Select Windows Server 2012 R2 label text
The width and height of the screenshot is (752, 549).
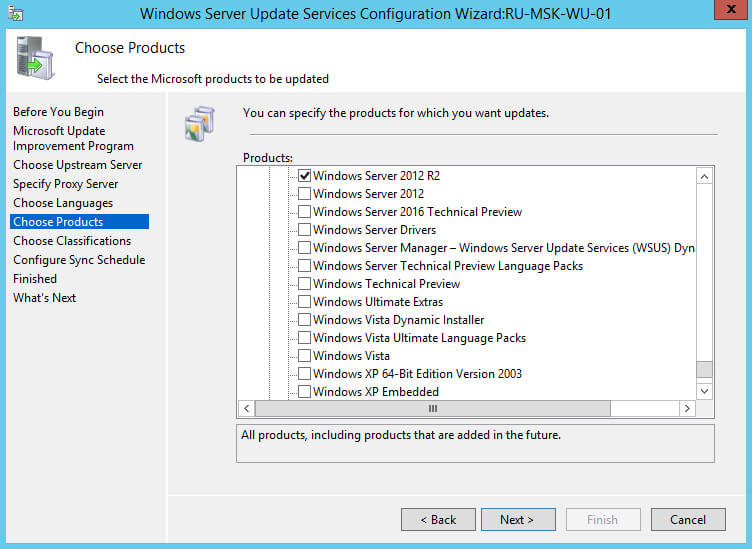[376, 175]
